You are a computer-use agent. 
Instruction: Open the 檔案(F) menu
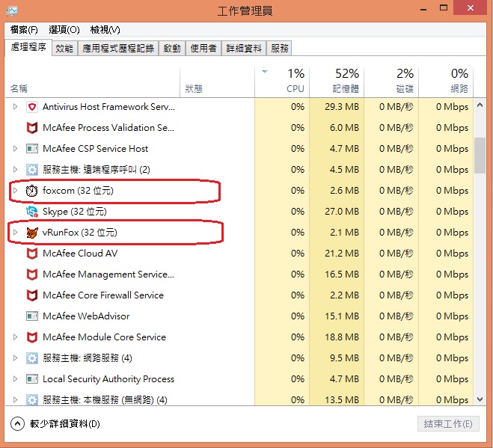[x=24, y=30]
